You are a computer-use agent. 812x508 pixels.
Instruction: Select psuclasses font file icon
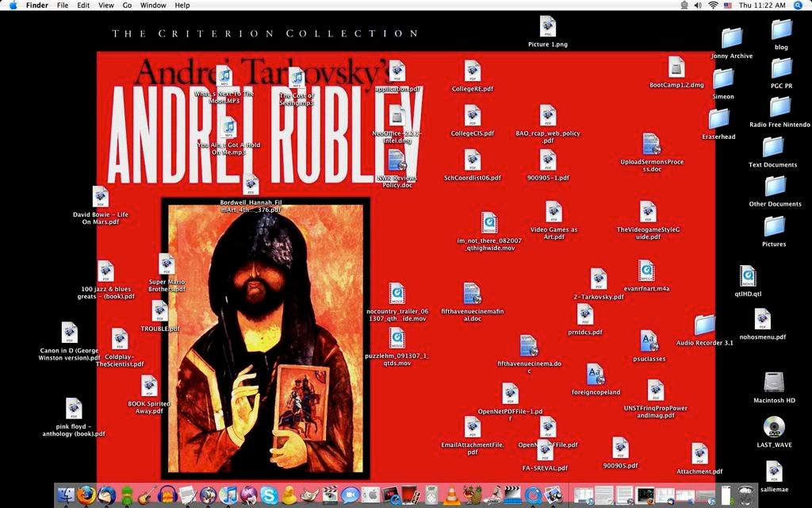(x=649, y=341)
